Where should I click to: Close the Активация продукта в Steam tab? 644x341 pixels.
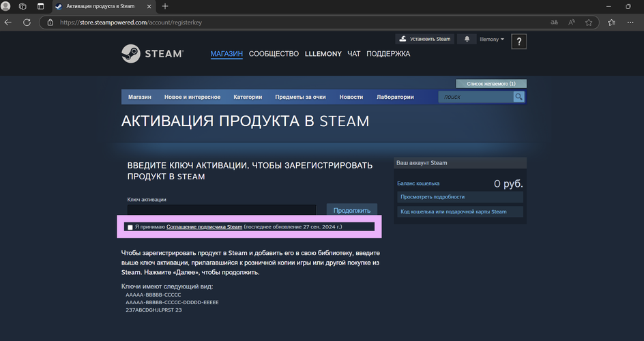[x=149, y=7]
